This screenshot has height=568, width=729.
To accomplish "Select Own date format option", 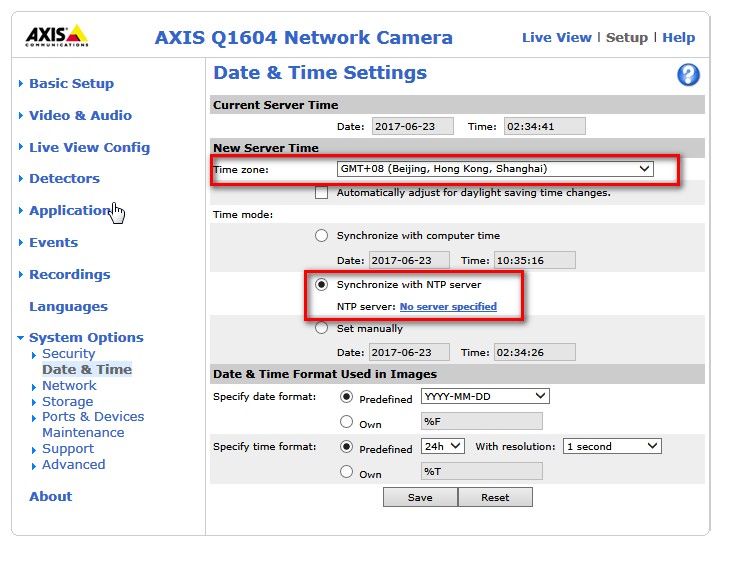I will pyautogui.click(x=346, y=422).
